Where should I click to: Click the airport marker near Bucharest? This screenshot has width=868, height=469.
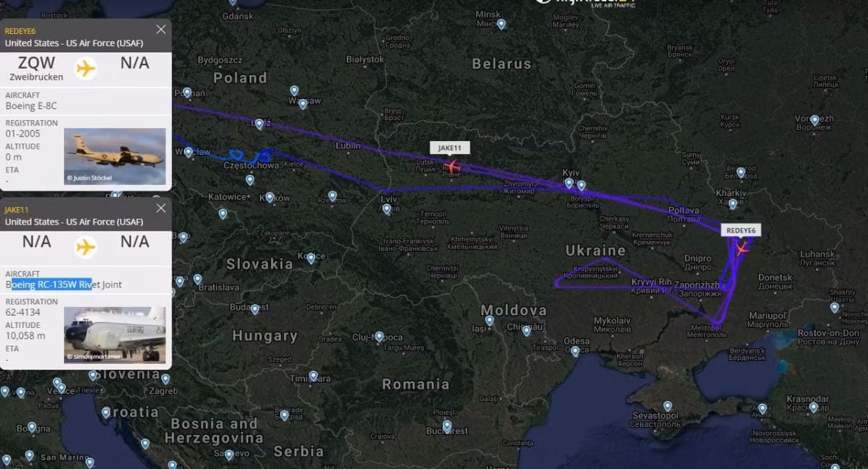(x=447, y=425)
